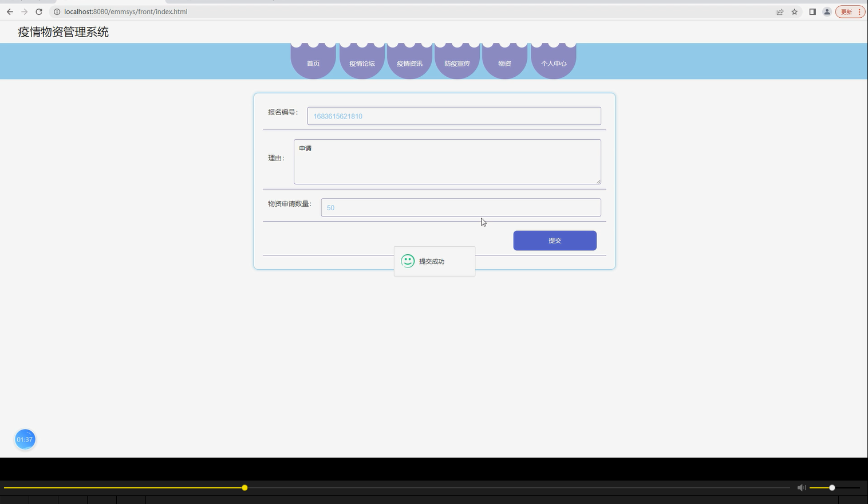Viewport: 868px width, 504px height.
Task: Click the 报名编号 input field
Action: pyautogui.click(x=454, y=116)
